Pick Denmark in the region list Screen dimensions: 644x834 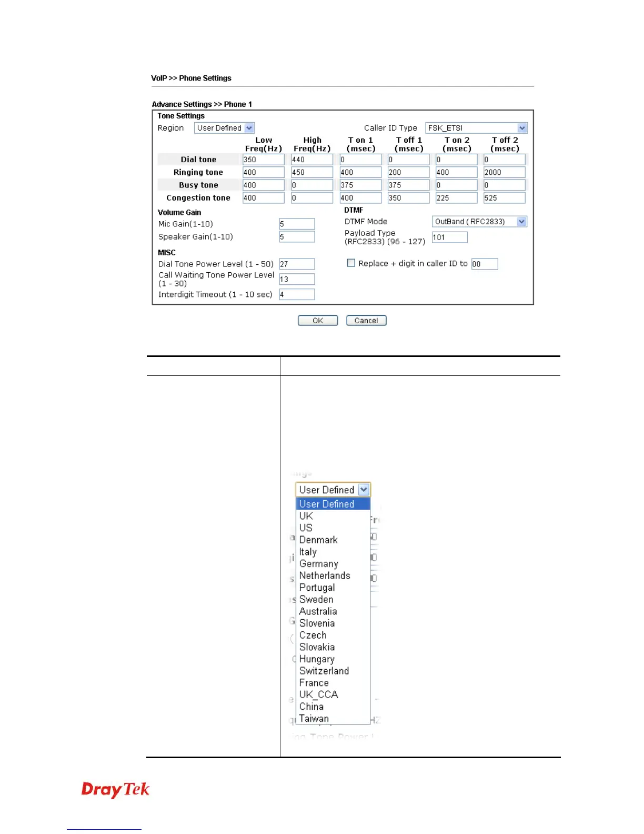pyautogui.click(x=333, y=540)
